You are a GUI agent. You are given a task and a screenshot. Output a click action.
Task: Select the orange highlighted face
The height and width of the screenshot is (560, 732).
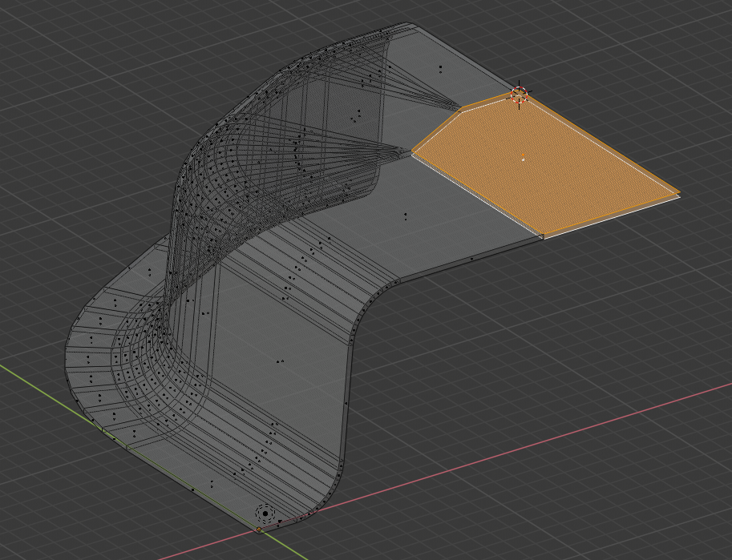561,176
